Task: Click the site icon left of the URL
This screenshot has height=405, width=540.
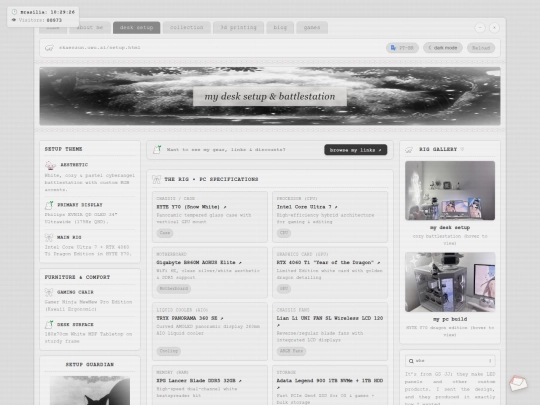Action: (x=49, y=48)
